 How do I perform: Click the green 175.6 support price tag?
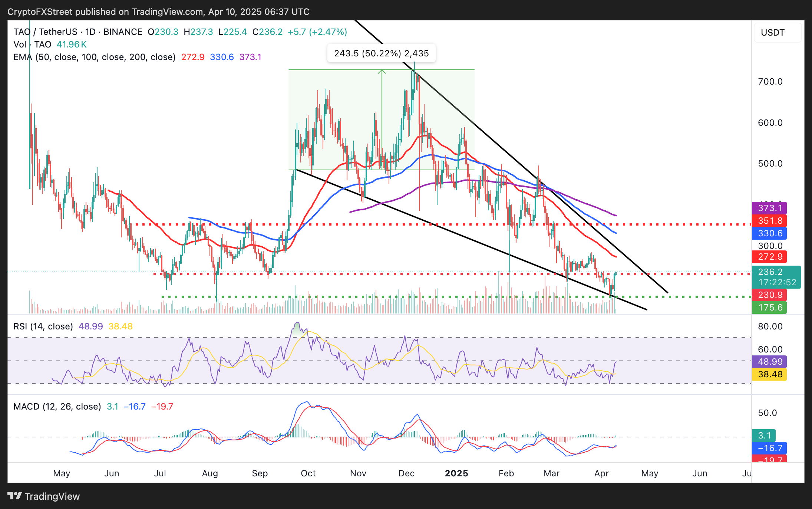(x=769, y=308)
